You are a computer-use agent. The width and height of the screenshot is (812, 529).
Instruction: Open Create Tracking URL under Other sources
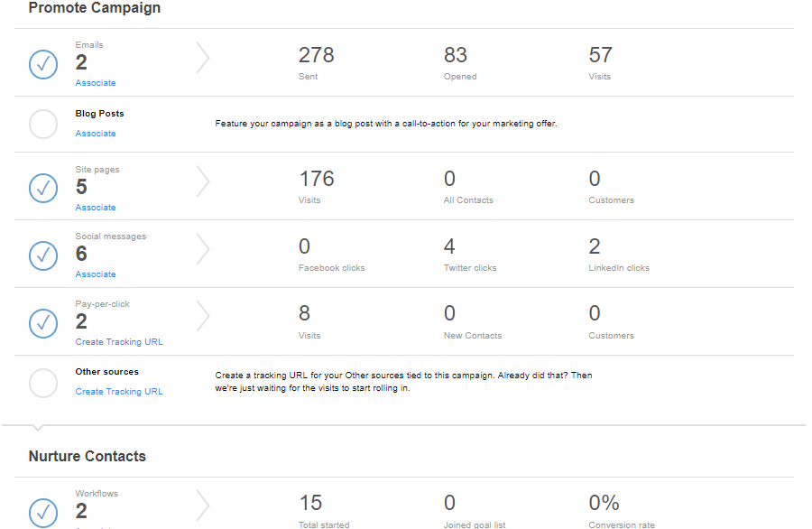tap(119, 392)
